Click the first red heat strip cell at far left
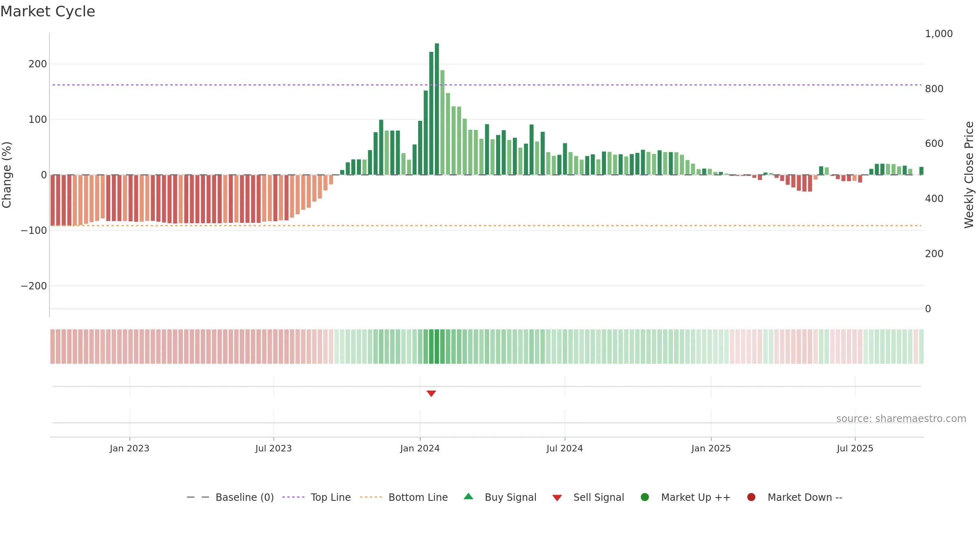 tap(53, 347)
